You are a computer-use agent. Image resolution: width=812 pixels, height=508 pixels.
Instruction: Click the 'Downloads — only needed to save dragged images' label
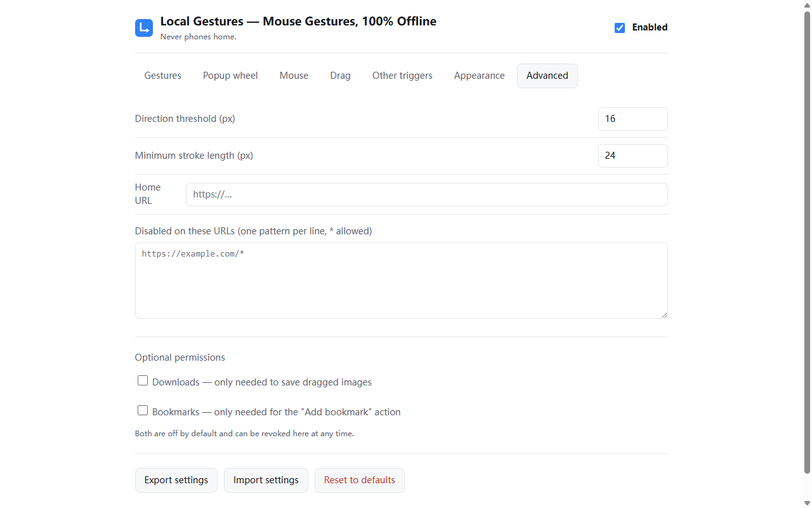(x=262, y=382)
